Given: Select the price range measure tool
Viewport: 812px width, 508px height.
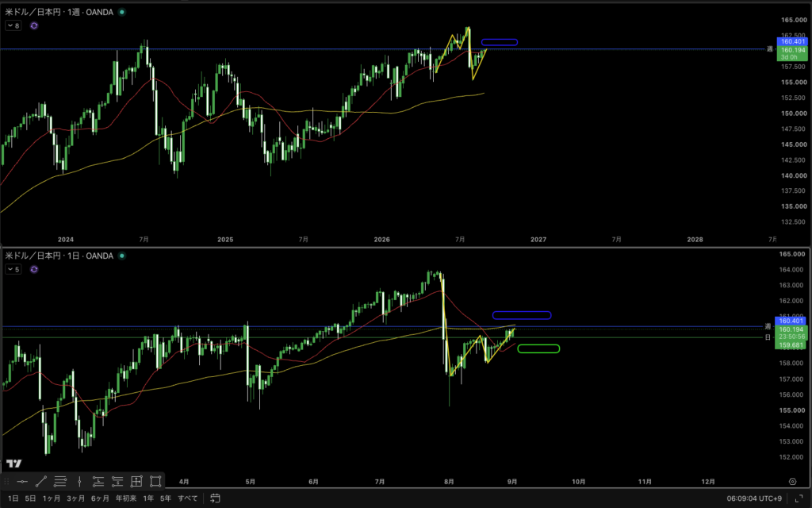Looking at the screenshot, I should tap(136, 482).
